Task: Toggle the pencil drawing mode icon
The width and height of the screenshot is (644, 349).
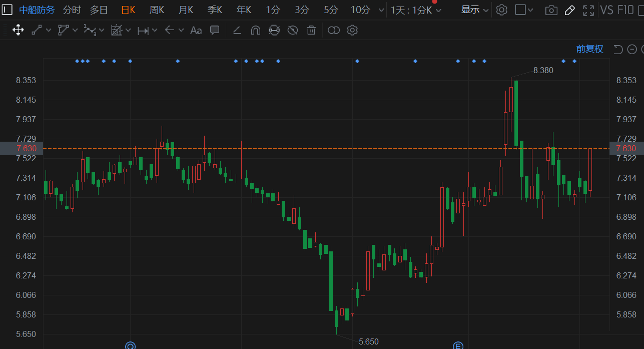Action: (x=569, y=10)
